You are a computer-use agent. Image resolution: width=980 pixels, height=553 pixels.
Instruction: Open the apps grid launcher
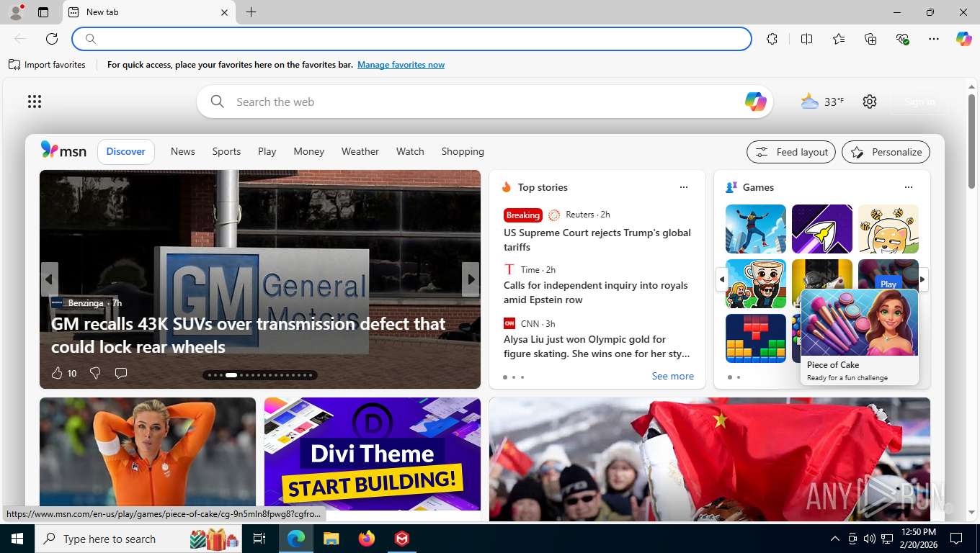pyautogui.click(x=35, y=102)
